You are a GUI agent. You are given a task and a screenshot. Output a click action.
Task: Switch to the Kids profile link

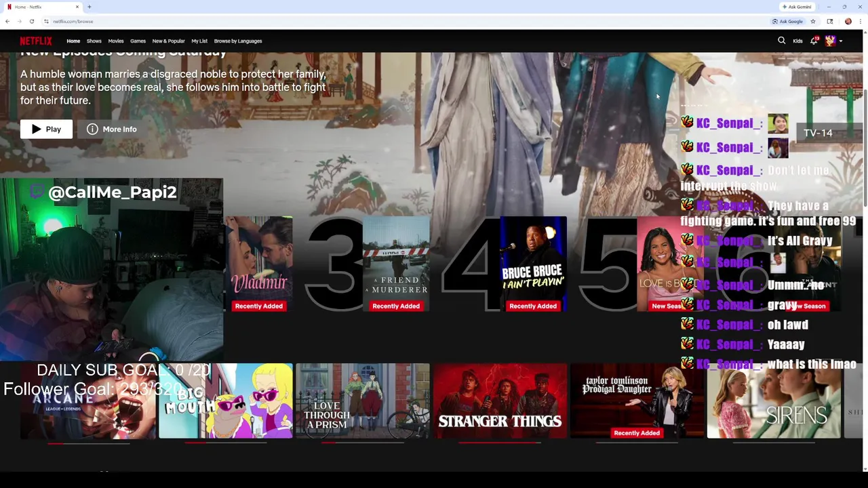pos(797,41)
